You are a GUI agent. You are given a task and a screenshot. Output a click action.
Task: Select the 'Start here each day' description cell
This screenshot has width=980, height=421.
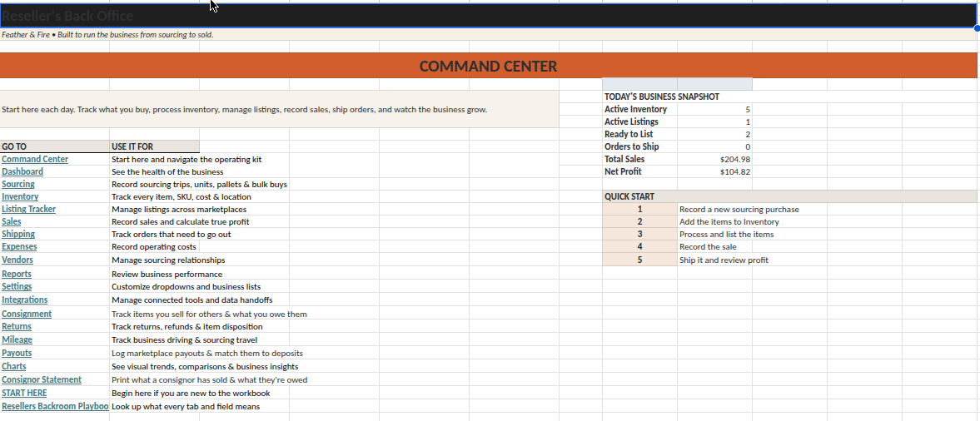click(x=279, y=109)
